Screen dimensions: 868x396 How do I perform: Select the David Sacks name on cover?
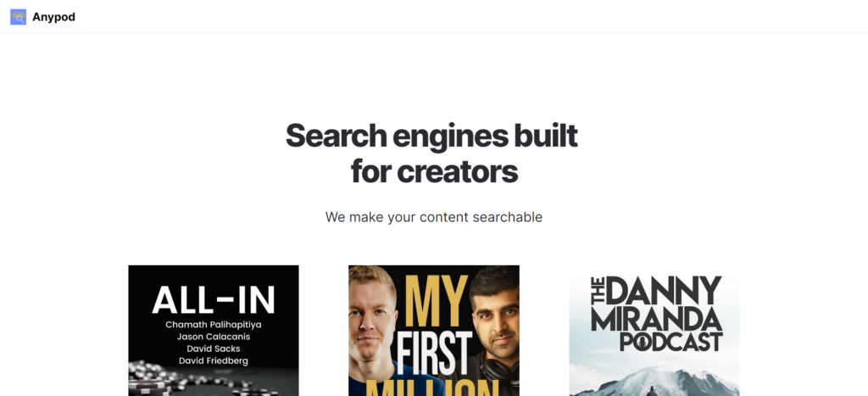tap(214, 349)
